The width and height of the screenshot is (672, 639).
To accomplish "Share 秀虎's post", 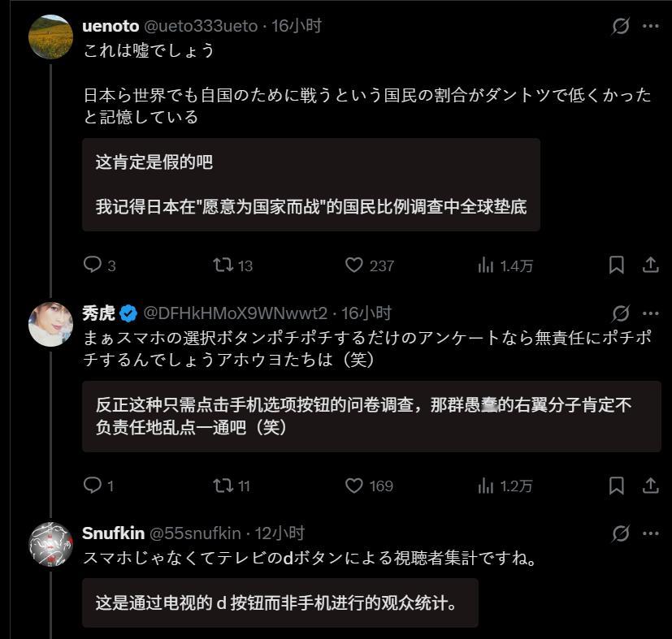I will coord(650,485).
